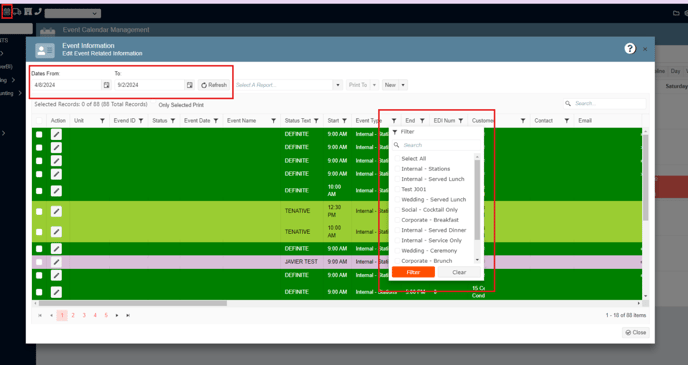Check Select All in the filter list
688x365 pixels.
pos(397,158)
